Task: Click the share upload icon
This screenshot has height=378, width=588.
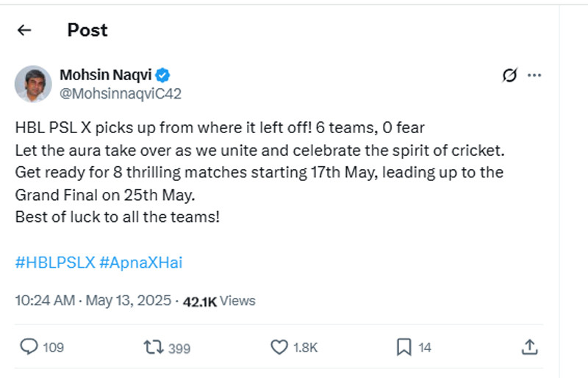Action: click(529, 347)
